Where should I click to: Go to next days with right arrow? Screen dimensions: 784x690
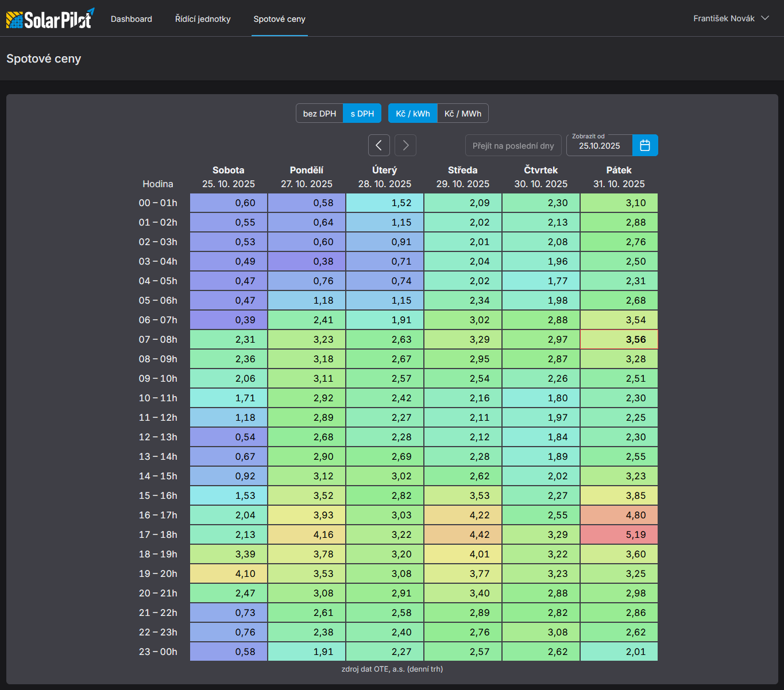(405, 145)
